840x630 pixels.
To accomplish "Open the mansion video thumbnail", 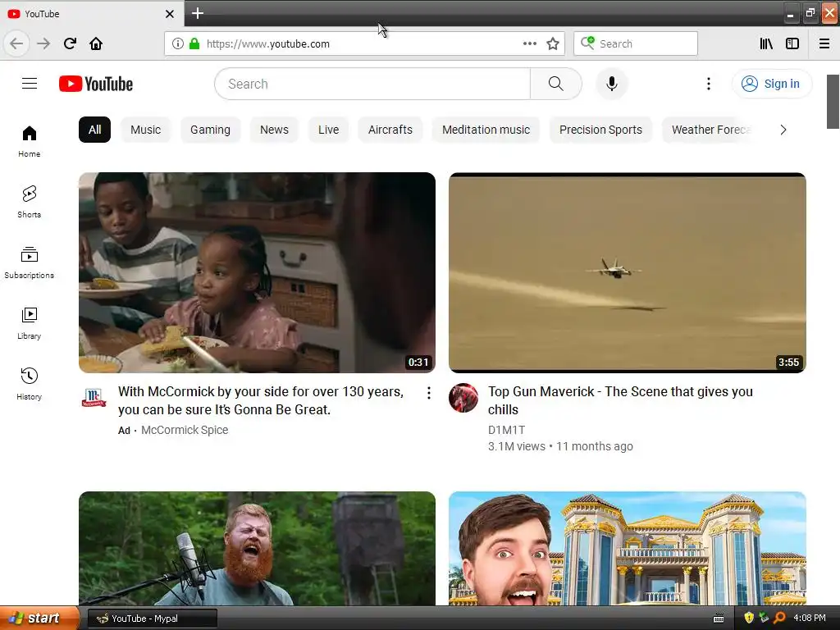I will pos(628,549).
